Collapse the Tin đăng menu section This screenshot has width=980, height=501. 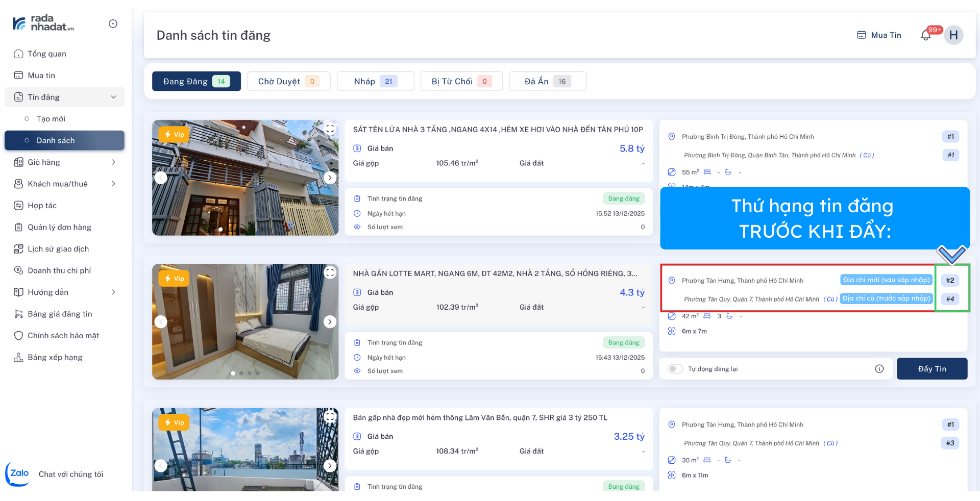113,97
